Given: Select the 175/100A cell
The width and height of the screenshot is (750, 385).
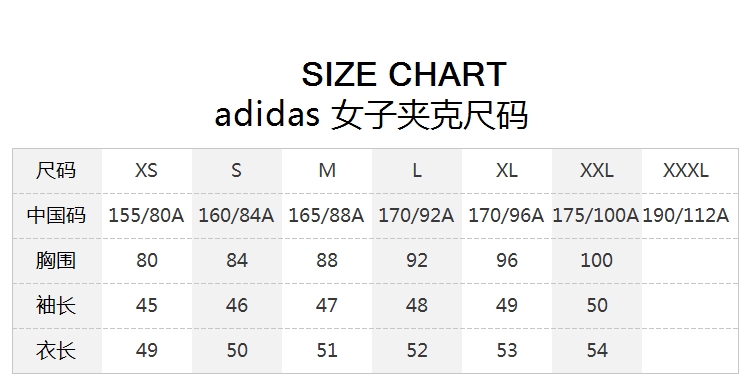Looking at the screenshot, I should click(x=596, y=215).
